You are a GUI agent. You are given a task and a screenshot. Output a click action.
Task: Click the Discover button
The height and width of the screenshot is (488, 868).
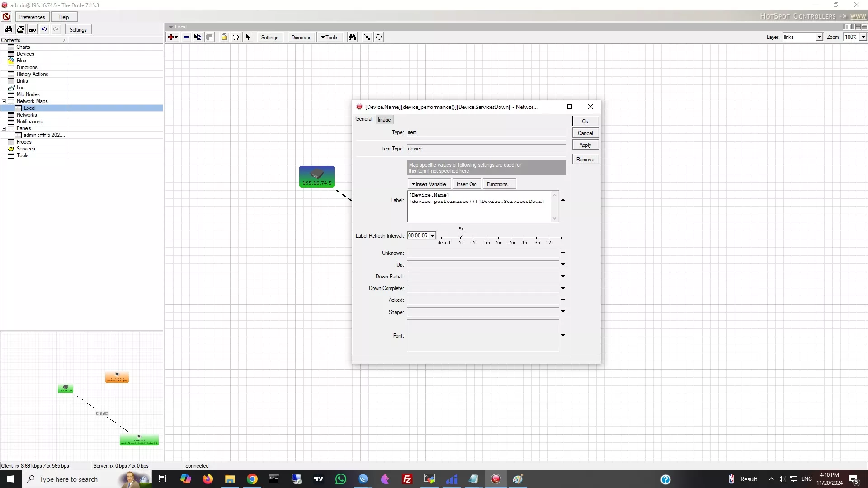[301, 37]
